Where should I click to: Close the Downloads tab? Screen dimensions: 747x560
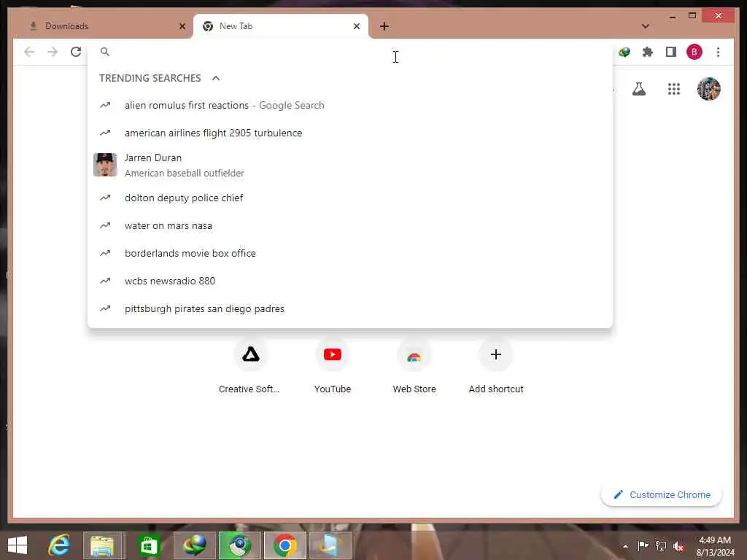click(x=182, y=26)
